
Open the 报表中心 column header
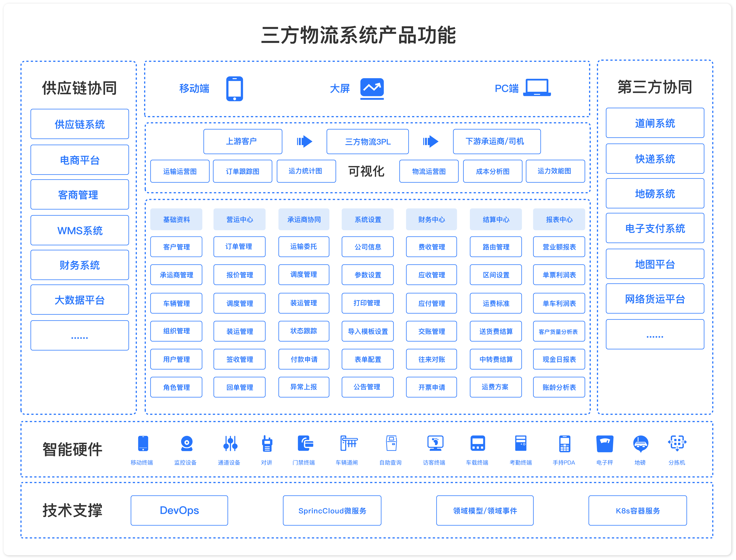(559, 219)
